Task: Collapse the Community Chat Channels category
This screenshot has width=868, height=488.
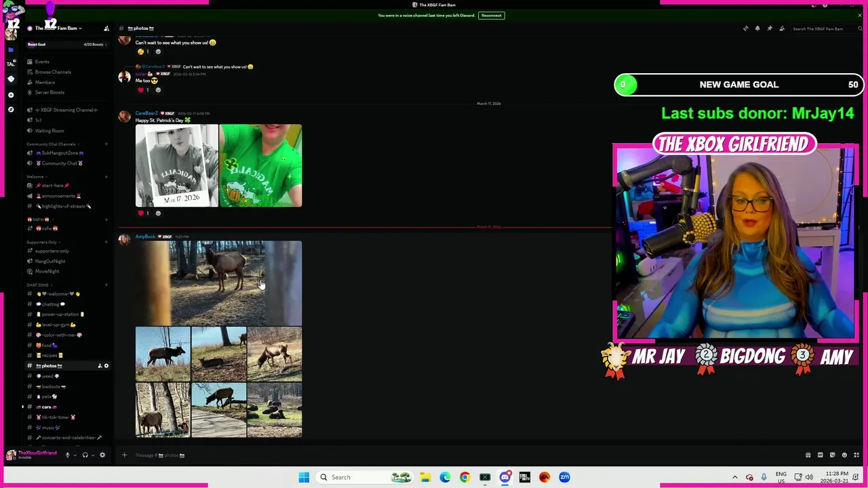Action: coord(52,144)
